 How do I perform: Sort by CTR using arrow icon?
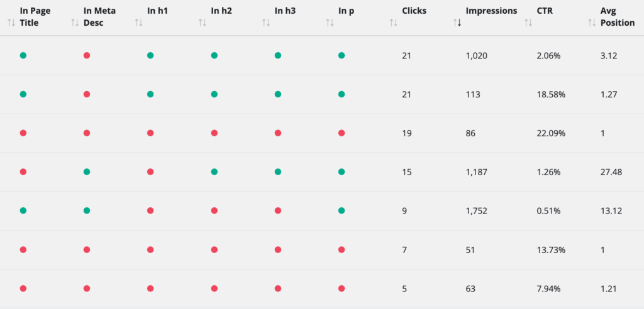528,23
